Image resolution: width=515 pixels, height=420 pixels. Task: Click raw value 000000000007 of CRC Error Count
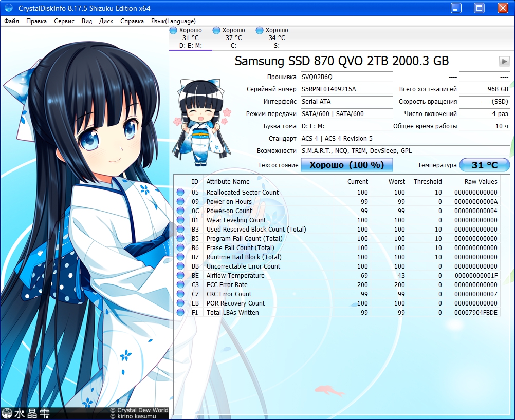click(x=476, y=294)
